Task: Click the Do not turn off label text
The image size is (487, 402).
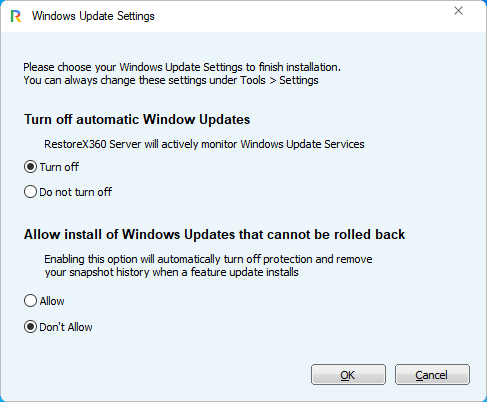Action: 75,192
